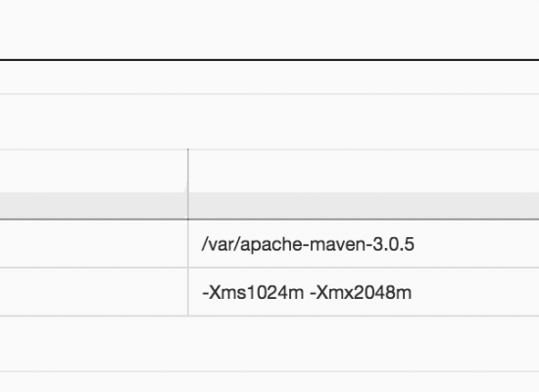Click the thick black horizontal rule near top
This screenshot has width=539, height=392.
click(x=269, y=60)
